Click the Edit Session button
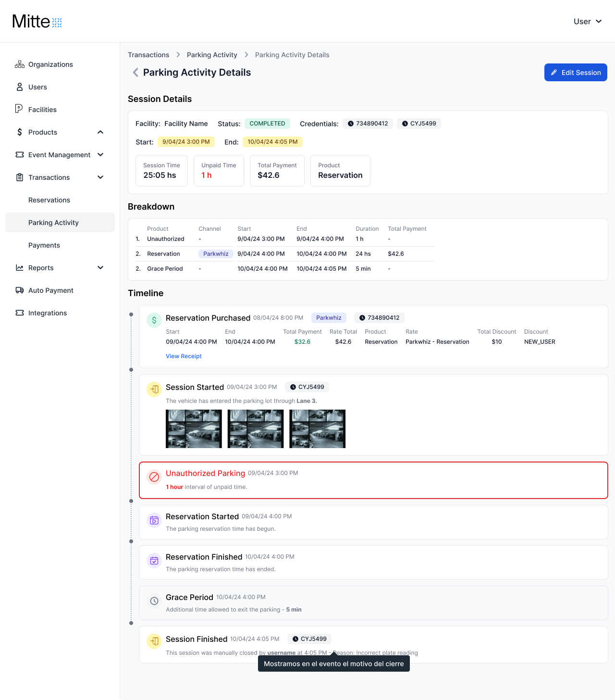The height and width of the screenshot is (700, 615). click(x=576, y=73)
